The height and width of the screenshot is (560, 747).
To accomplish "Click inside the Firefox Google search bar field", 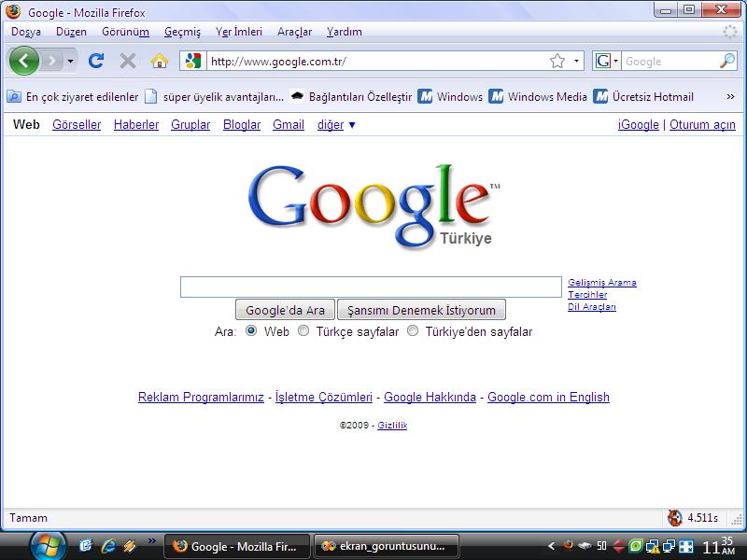I will (669, 62).
